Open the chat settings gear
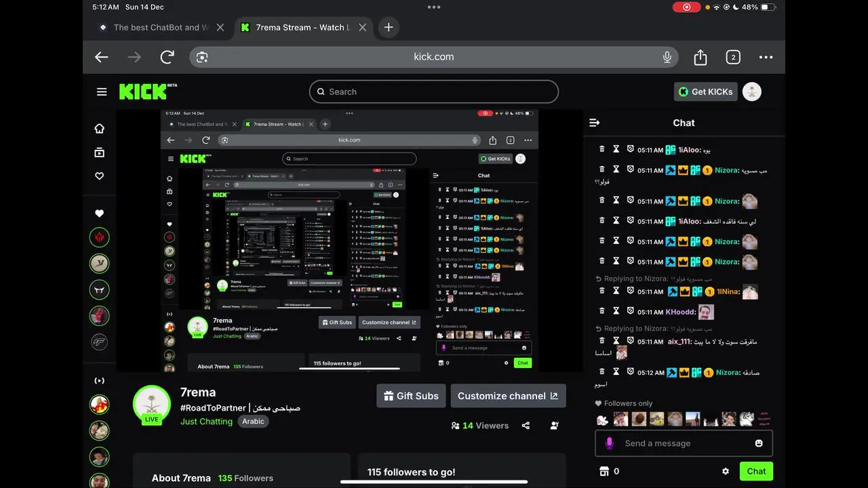 point(726,471)
